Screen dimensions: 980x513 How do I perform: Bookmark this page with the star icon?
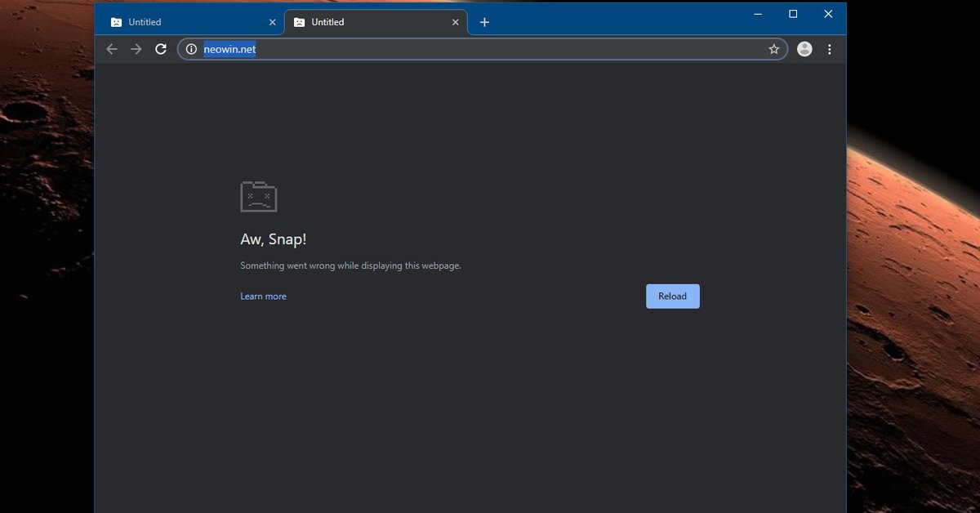click(774, 49)
